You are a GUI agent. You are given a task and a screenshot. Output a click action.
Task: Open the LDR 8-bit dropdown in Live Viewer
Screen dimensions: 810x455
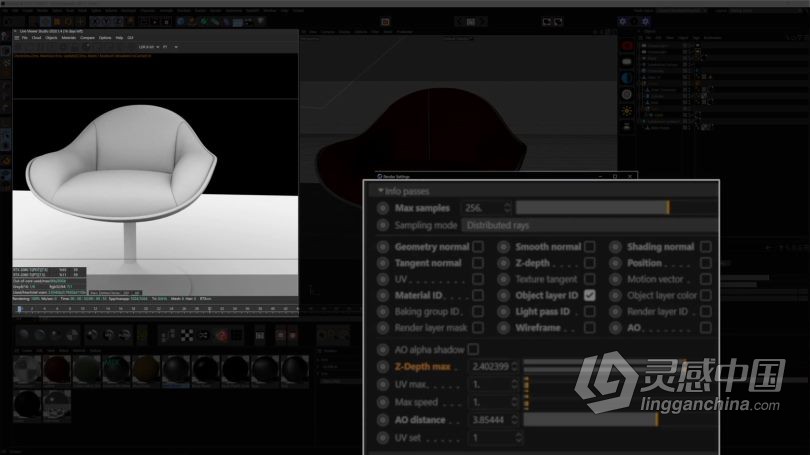[x=149, y=47]
